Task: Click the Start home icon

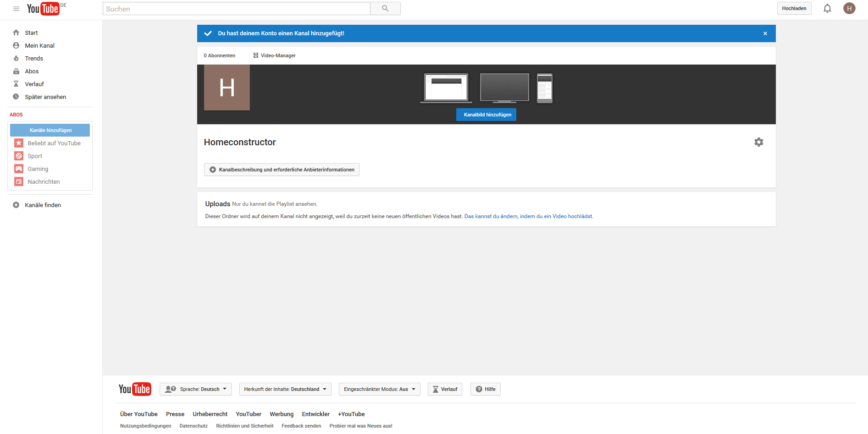Action: pyautogui.click(x=16, y=33)
